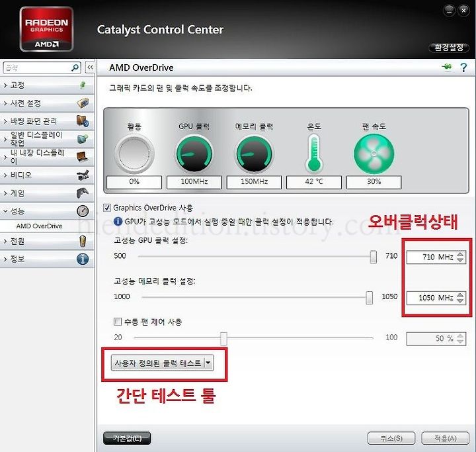Collapse the sidebar with double-arrow button
The height and width of the screenshot is (452, 476).
pyautogui.click(x=90, y=68)
